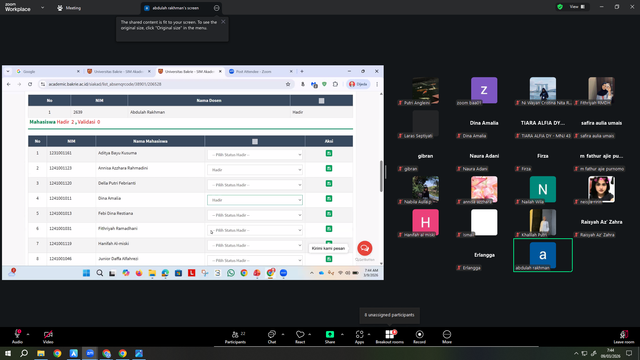Open the More options menu
640x360 pixels.
(x=447, y=337)
